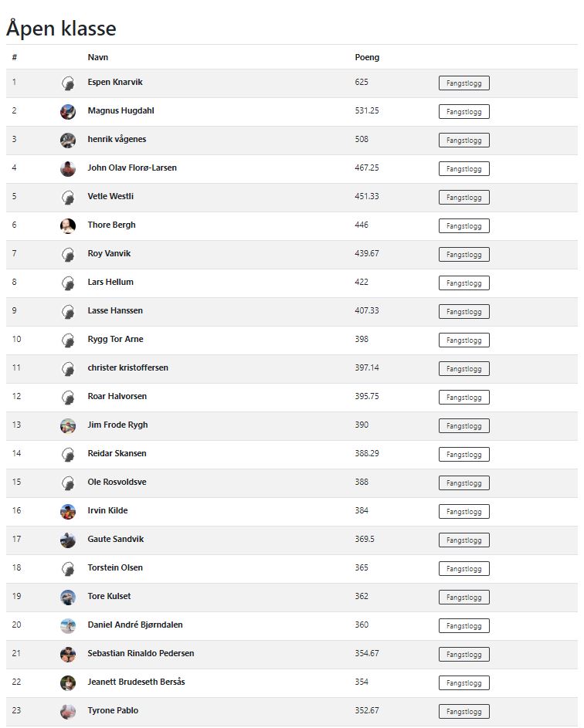Click John Olav Florø-Larsen's avatar
584x728 pixels.
point(68,168)
